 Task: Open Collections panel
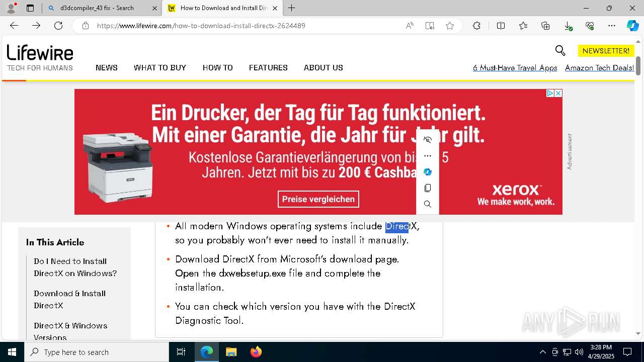(x=545, y=26)
